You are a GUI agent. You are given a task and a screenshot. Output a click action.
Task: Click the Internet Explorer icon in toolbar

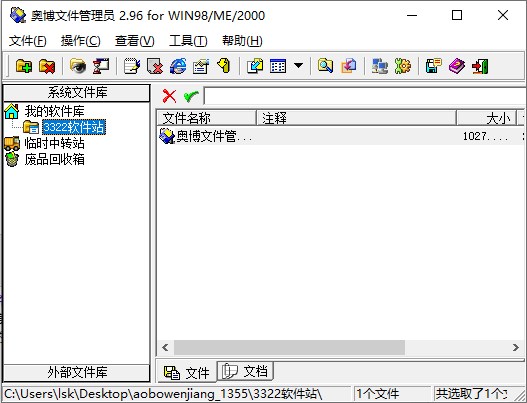click(178, 66)
